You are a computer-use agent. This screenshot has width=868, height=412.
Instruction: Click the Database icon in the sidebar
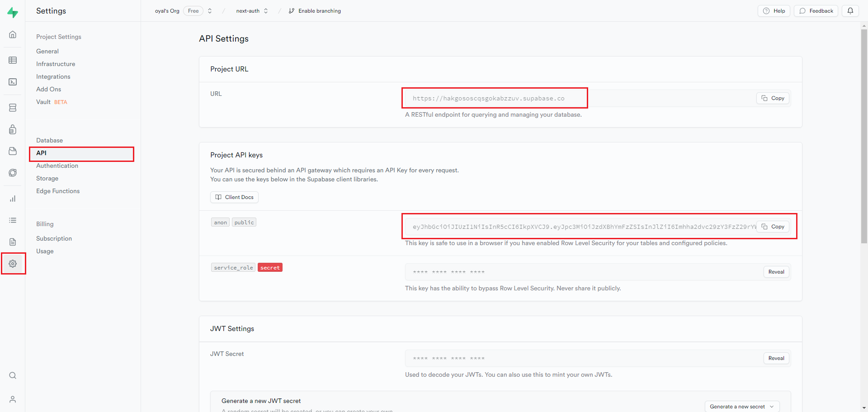pyautogui.click(x=13, y=108)
